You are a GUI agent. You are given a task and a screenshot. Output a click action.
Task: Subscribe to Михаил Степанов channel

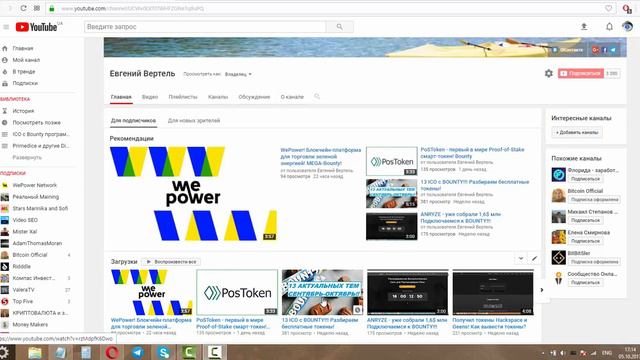point(585,220)
